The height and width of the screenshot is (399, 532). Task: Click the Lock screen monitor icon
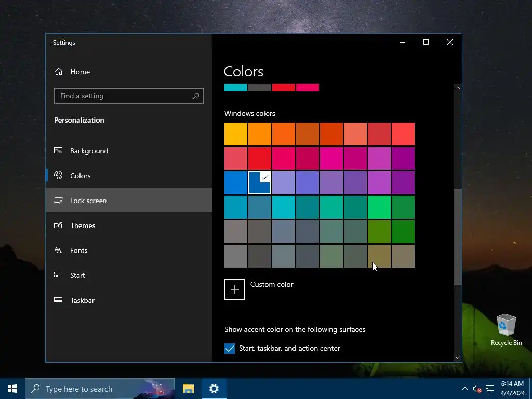(x=58, y=201)
